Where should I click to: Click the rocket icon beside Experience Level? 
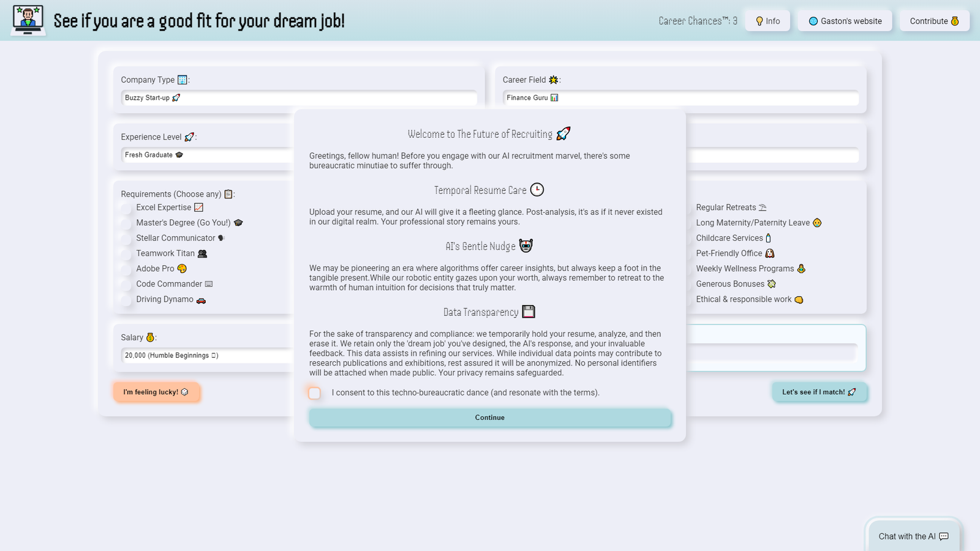pyautogui.click(x=189, y=137)
